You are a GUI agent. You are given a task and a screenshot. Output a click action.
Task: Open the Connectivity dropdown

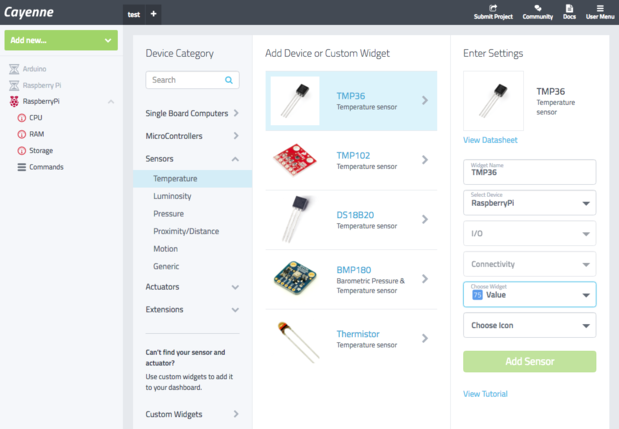pyautogui.click(x=529, y=264)
